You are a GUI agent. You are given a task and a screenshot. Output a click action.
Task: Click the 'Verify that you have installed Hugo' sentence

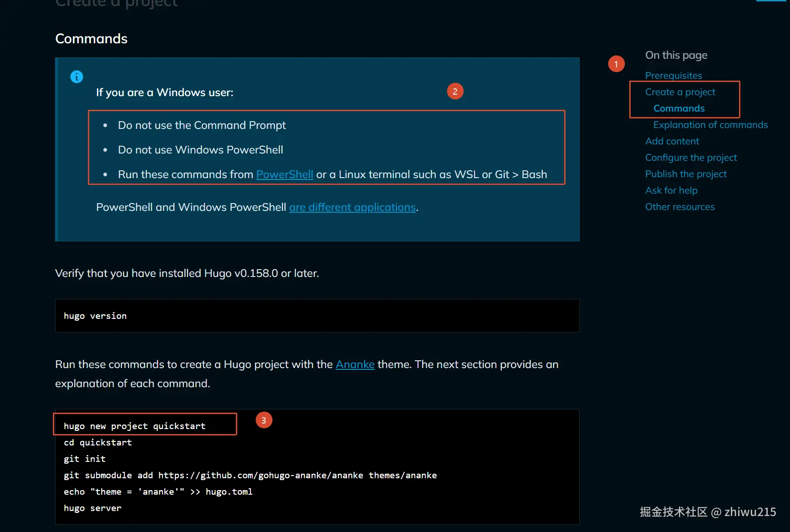[187, 273]
